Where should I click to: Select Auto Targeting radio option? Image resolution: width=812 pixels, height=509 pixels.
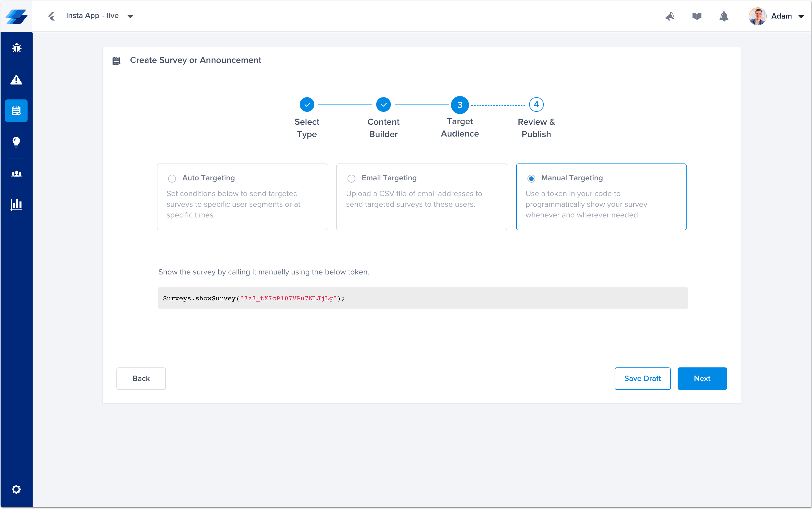click(x=172, y=178)
